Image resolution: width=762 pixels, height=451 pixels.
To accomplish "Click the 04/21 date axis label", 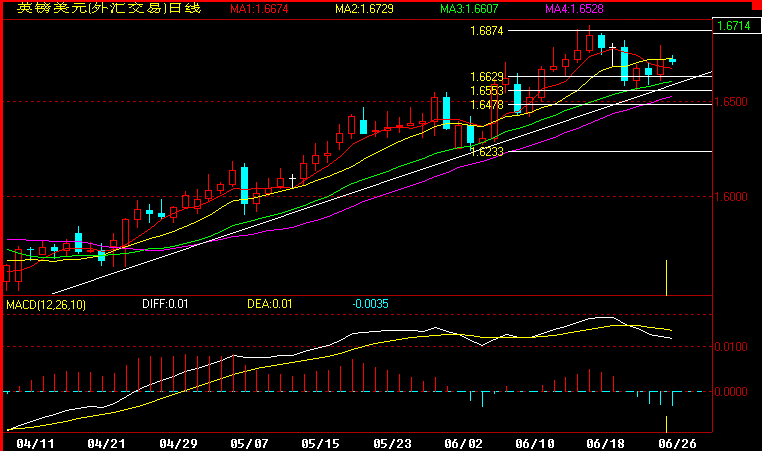I will click(106, 443).
